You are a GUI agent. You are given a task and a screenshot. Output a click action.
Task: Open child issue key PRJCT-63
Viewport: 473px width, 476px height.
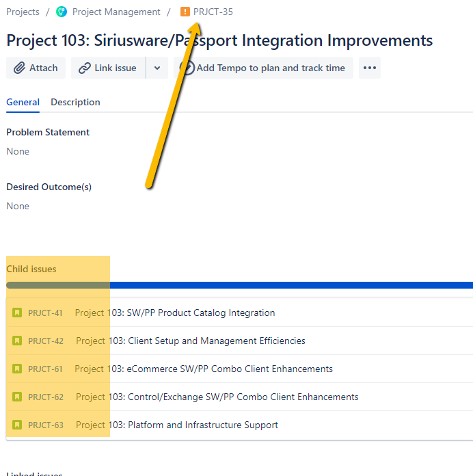pyautogui.click(x=46, y=425)
